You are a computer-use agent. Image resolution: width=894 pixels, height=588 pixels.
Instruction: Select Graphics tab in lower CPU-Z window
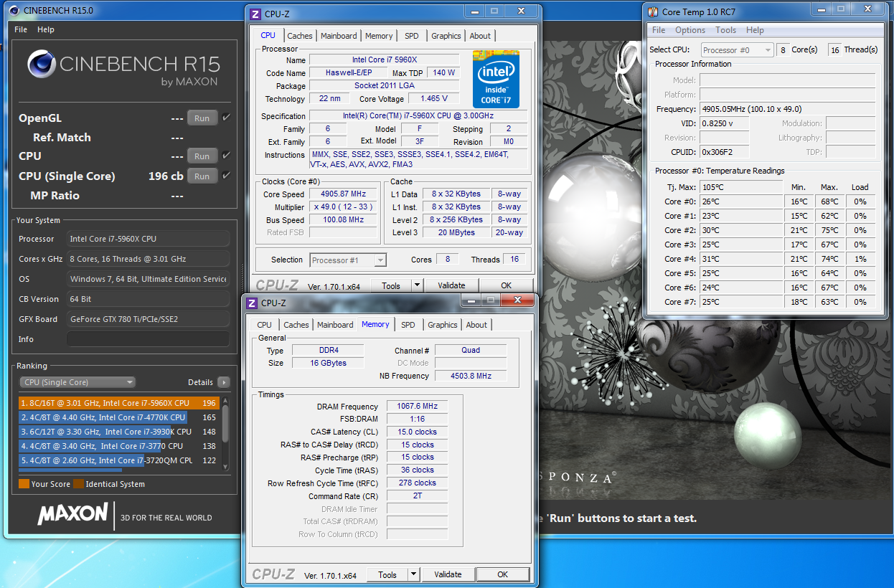[x=443, y=325]
